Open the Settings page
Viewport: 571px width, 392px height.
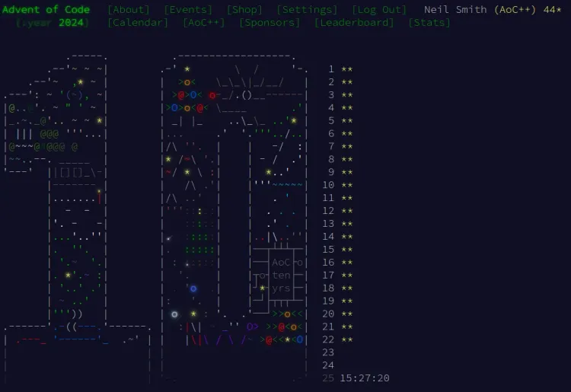click(307, 9)
